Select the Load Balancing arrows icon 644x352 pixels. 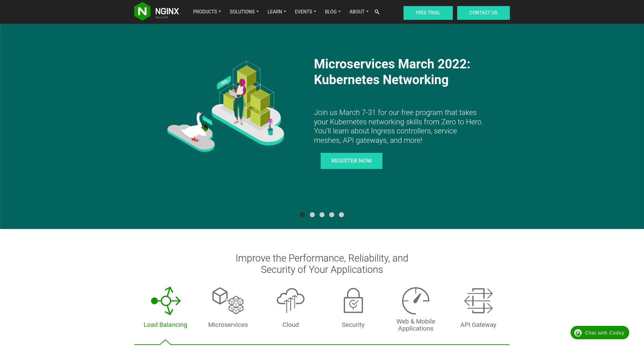[166, 301]
